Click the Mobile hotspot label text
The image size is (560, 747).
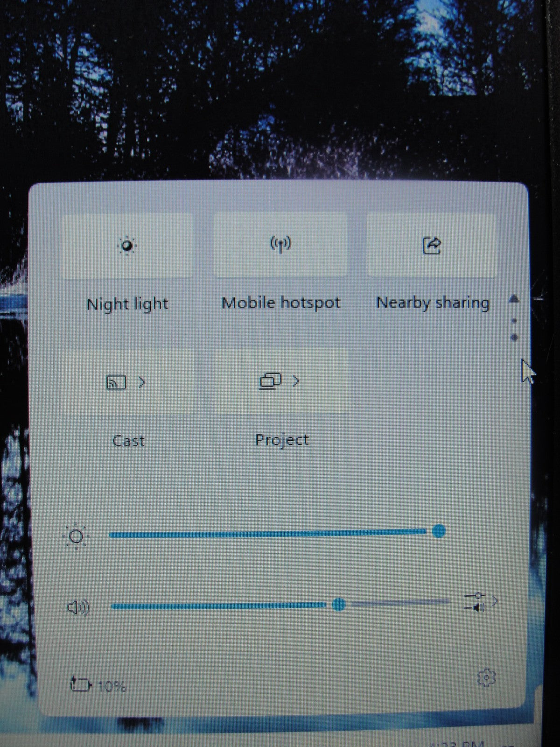point(280,303)
